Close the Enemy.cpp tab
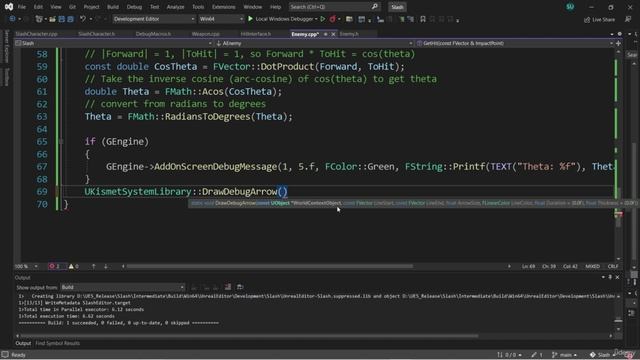This screenshot has height=360, width=640. coord(333,34)
